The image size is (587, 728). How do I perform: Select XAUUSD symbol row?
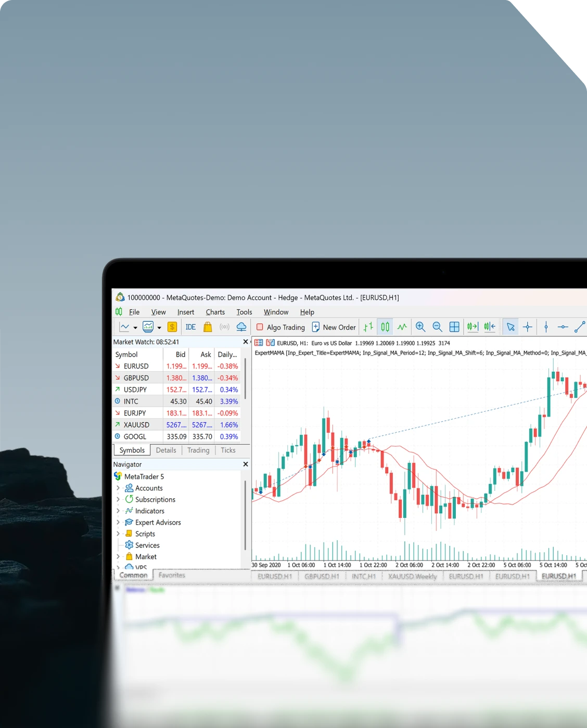click(177, 425)
